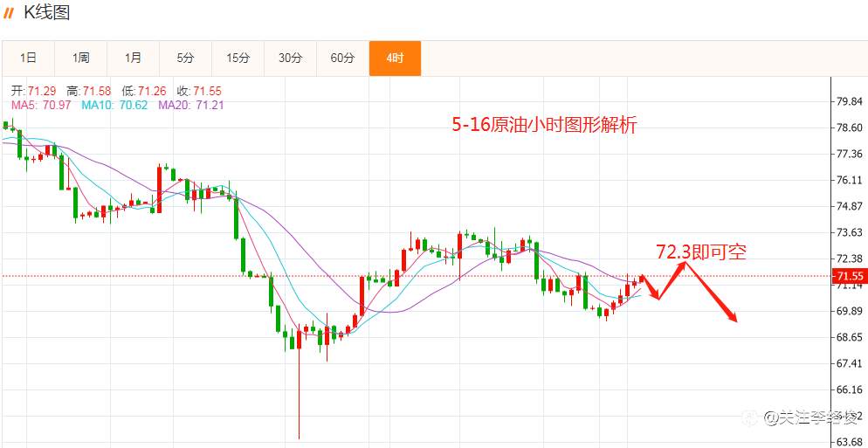Click the 77.36 price axis label

pos(850,154)
